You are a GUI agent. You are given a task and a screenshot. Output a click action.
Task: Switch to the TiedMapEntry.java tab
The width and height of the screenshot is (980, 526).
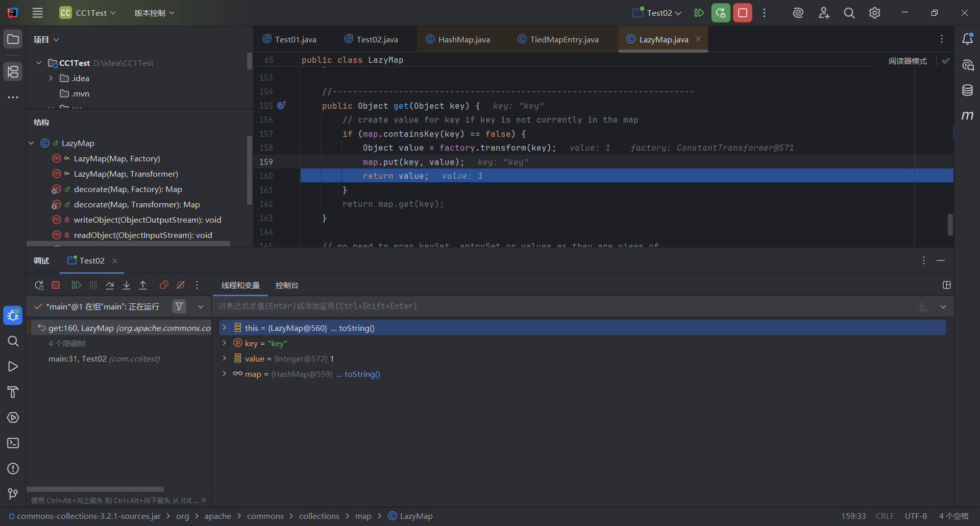coord(558,39)
